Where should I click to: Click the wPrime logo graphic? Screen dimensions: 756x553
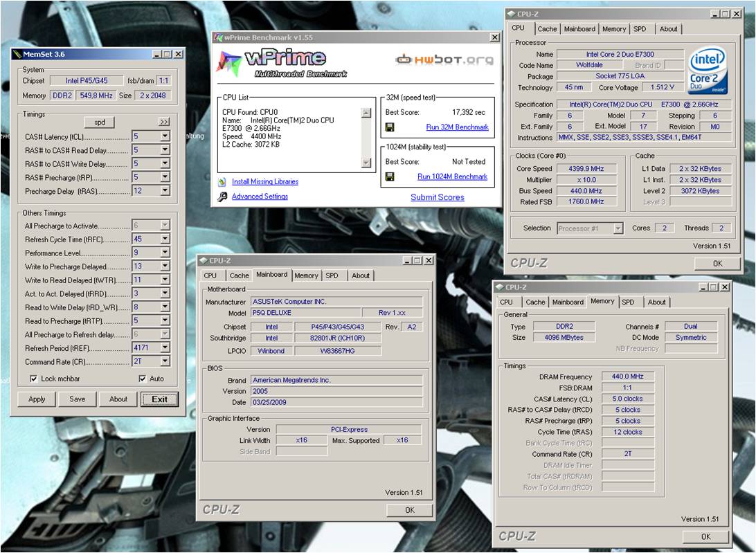(x=281, y=64)
